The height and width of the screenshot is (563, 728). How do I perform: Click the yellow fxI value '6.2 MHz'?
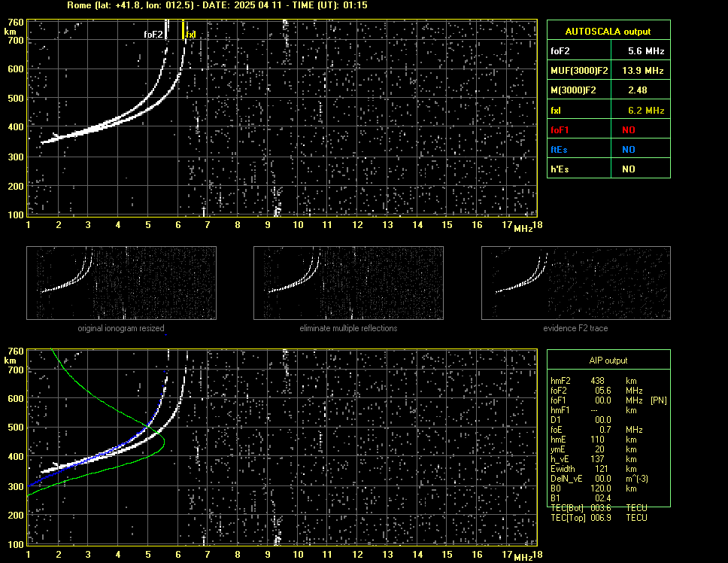(646, 111)
